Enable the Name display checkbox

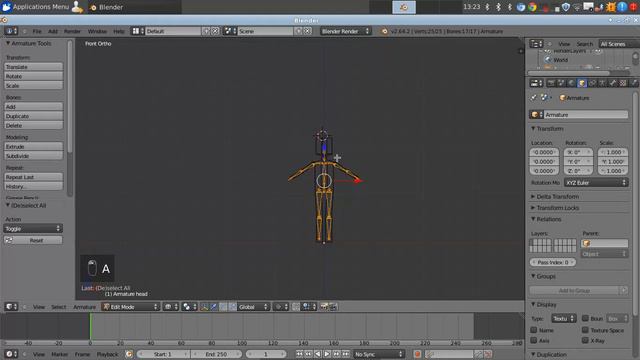pos(533,330)
